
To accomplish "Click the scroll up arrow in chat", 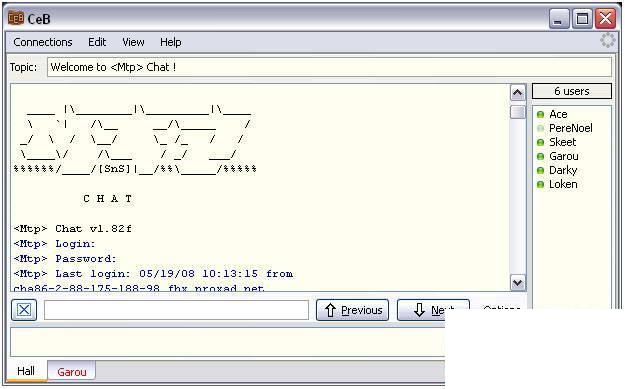I will pos(517,93).
